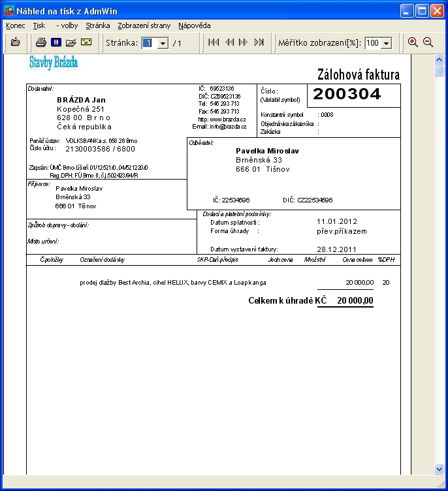
Task: Go to first page button
Action: pyautogui.click(x=214, y=42)
